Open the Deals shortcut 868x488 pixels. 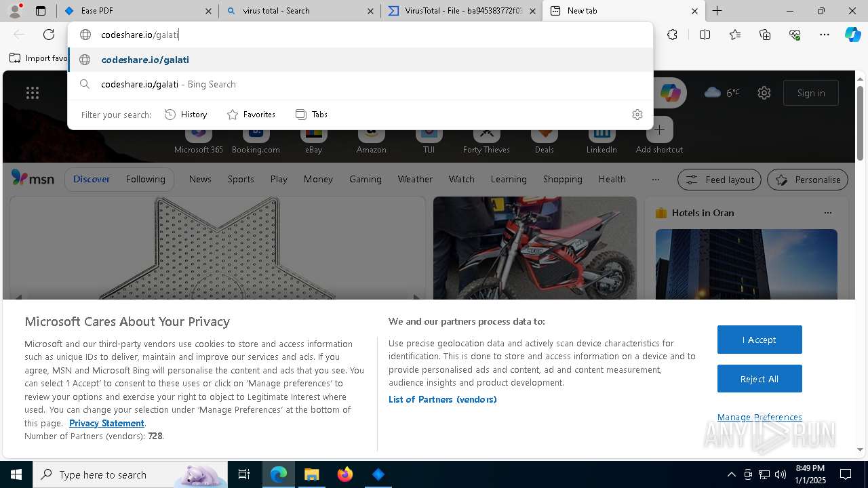(x=544, y=138)
